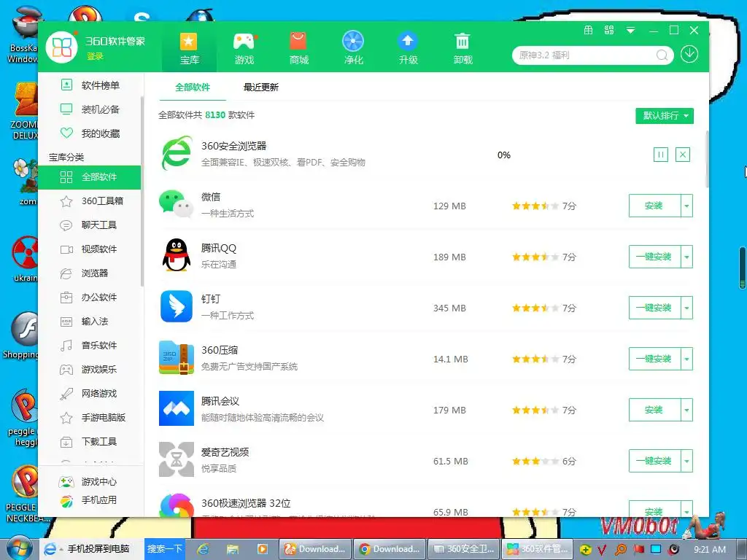Open 游戏中心 at sidebar bottom

tap(88, 482)
